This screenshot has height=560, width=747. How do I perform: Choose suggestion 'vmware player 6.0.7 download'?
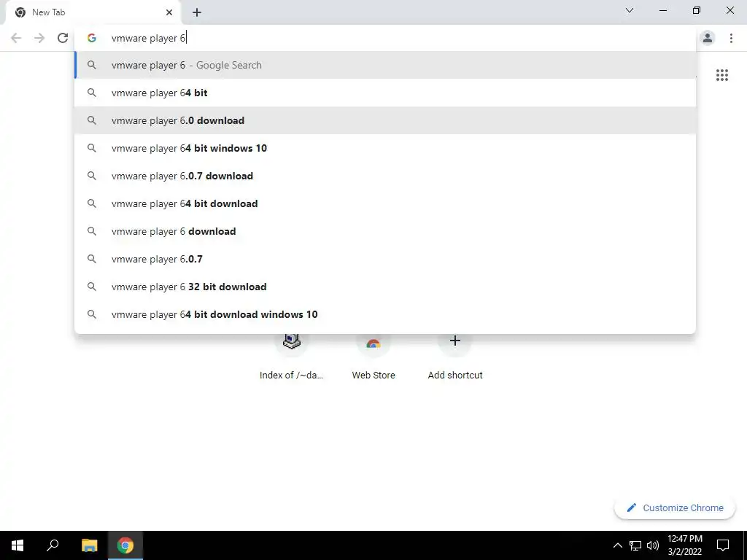[385, 176]
